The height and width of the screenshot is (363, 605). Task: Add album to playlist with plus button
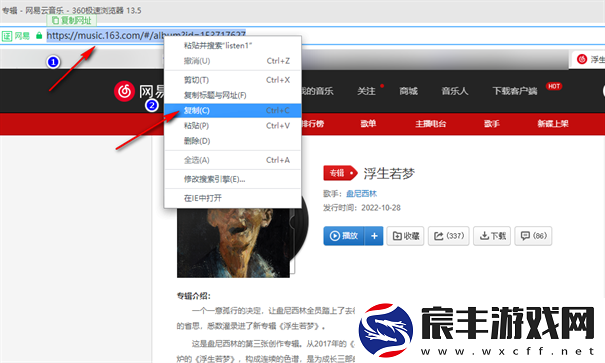pyautogui.click(x=374, y=236)
